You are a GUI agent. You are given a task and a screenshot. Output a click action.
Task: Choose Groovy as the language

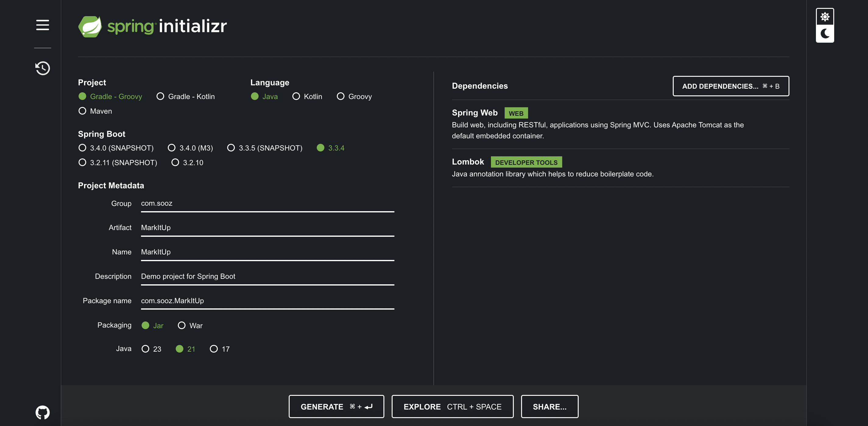coord(354,96)
